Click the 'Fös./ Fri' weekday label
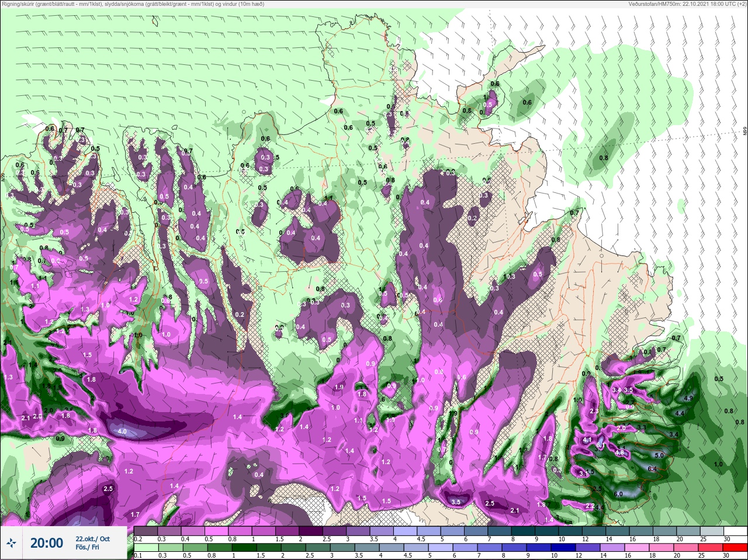The width and height of the screenshot is (748, 560). pos(87,547)
